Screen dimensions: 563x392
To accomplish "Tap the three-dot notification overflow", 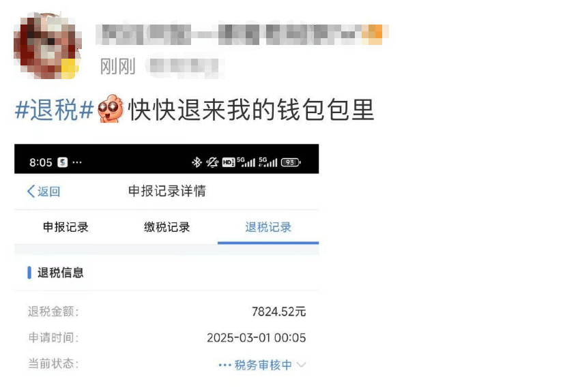I will pyautogui.click(x=77, y=162).
